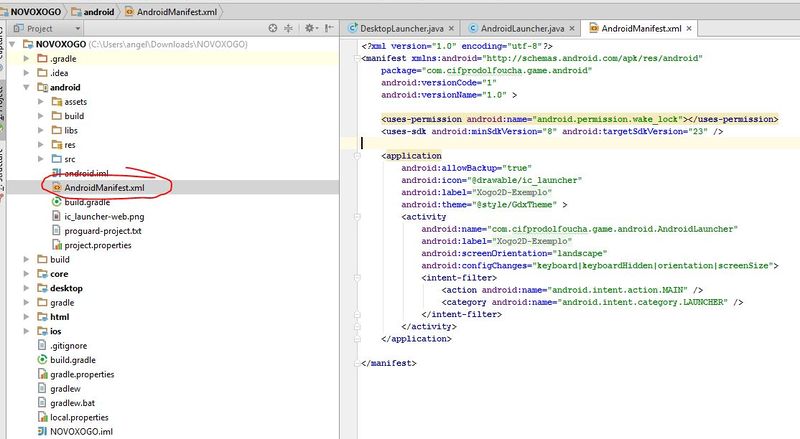Collapse the android module folder
800x439 pixels.
click(x=26, y=87)
